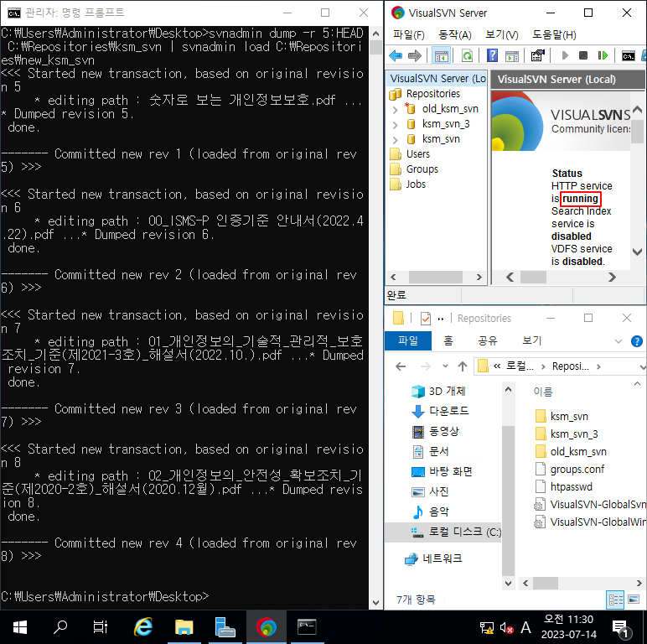This screenshot has width=647, height=644.
Task: Click the taskbar Search magnifier icon
Action: pyautogui.click(x=60, y=627)
